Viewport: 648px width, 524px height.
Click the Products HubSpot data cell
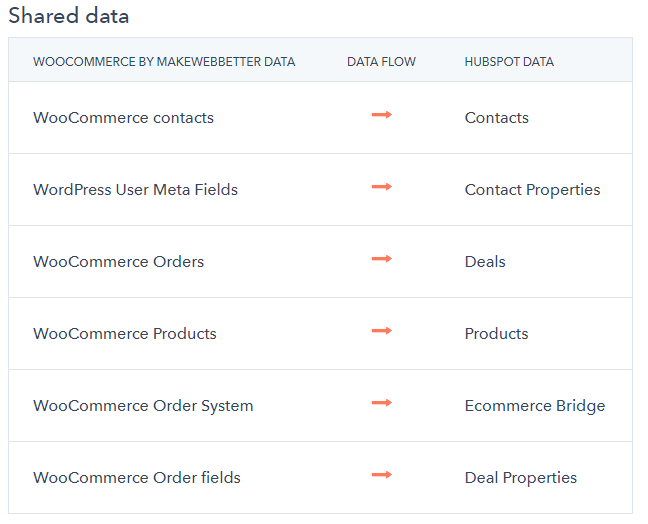click(497, 333)
